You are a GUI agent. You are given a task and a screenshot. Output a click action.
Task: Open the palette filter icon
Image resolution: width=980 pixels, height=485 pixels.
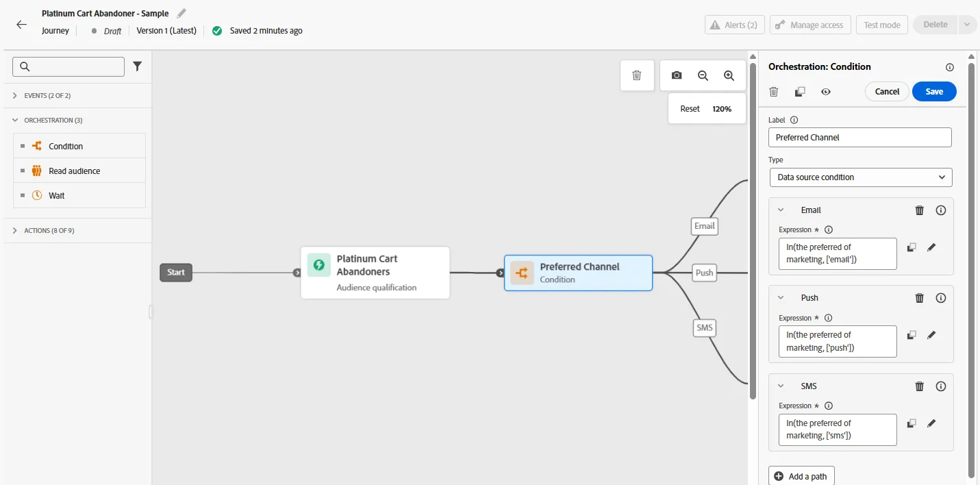[x=138, y=66]
